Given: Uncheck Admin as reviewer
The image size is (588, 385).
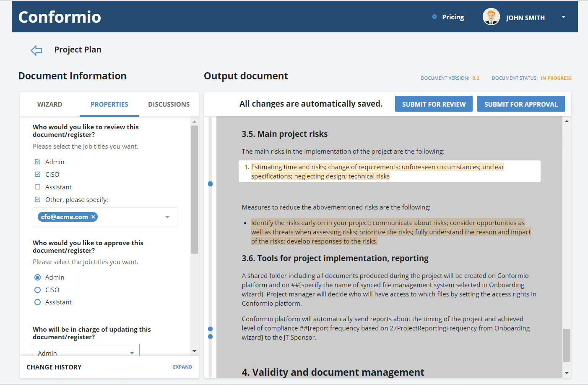Looking at the screenshot, I should tap(37, 162).
